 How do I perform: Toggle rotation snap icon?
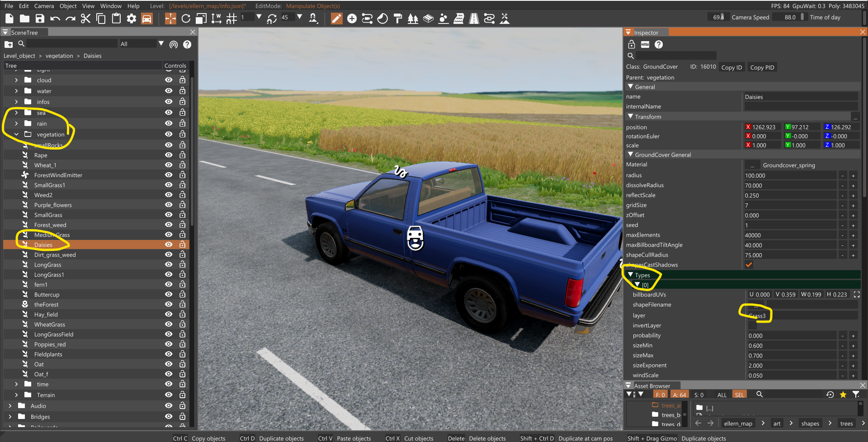[x=272, y=19]
